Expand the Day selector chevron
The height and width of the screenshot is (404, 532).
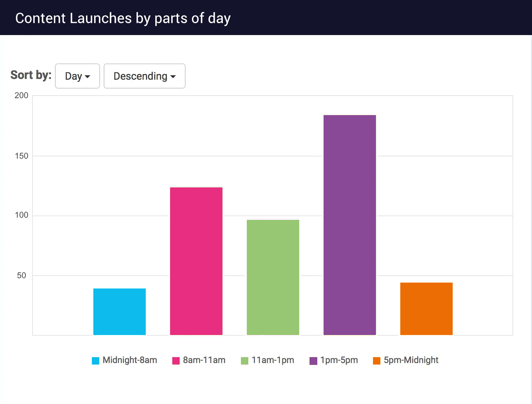(88, 77)
